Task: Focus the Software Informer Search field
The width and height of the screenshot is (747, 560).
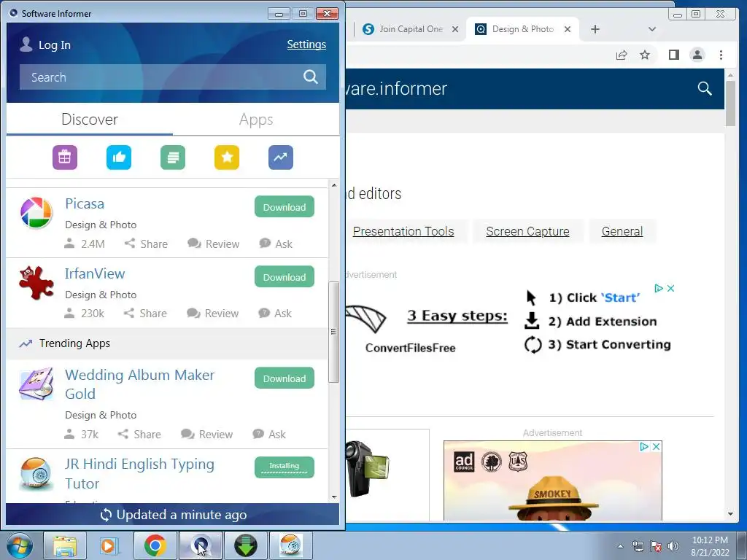Action: (172, 77)
